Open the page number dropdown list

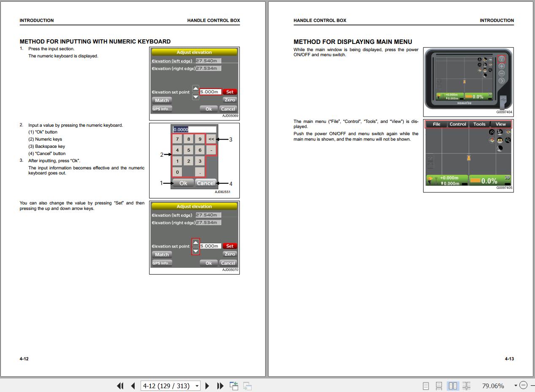coord(197,386)
